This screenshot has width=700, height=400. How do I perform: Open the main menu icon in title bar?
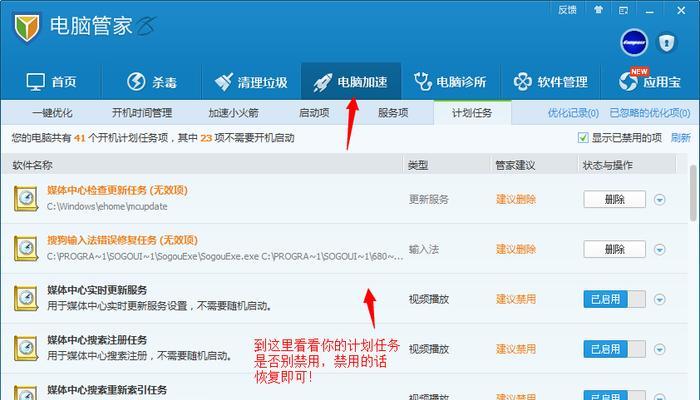click(x=624, y=10)
